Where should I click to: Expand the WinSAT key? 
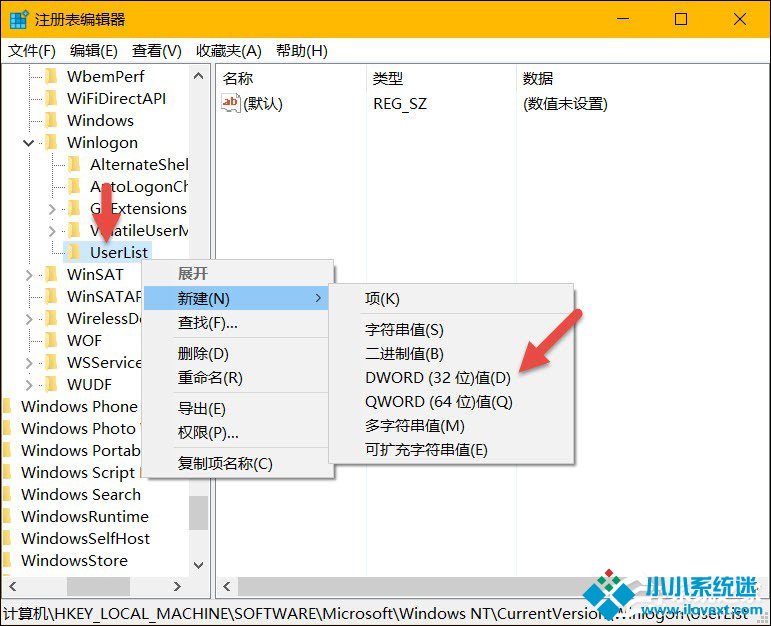tap(29, 275)
